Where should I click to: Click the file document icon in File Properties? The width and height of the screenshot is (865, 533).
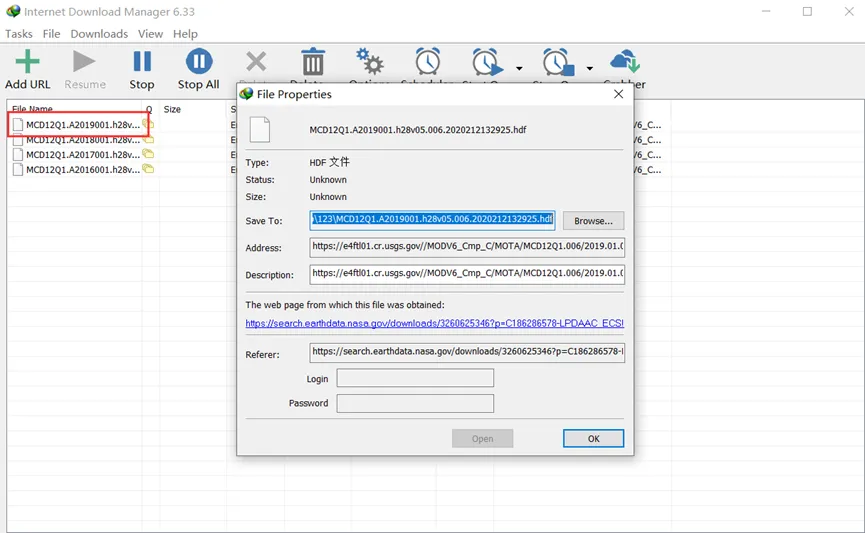(x=259, y=130)
